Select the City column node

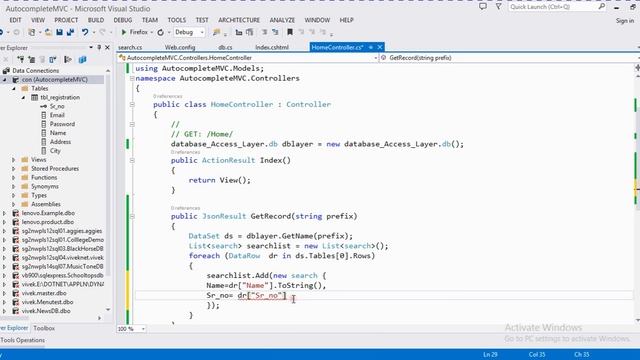(55, 151)
